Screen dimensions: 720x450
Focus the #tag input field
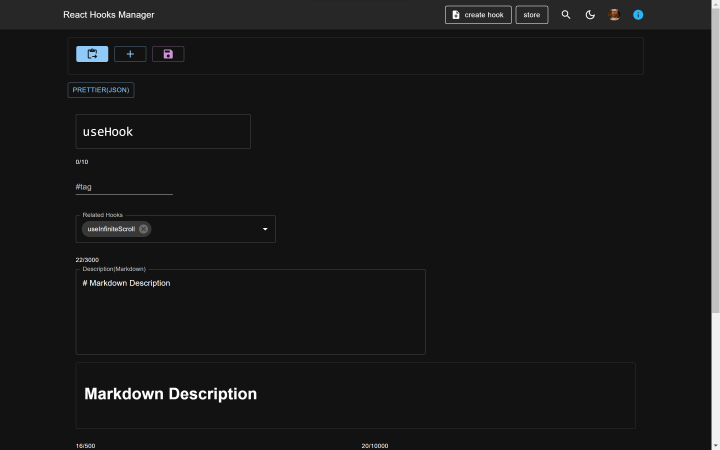click(x=124, y=187)
